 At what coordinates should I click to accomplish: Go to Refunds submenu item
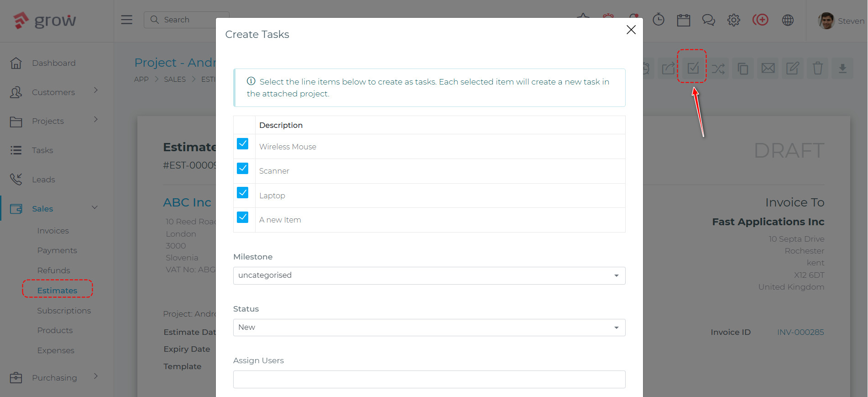pos(53,270)
